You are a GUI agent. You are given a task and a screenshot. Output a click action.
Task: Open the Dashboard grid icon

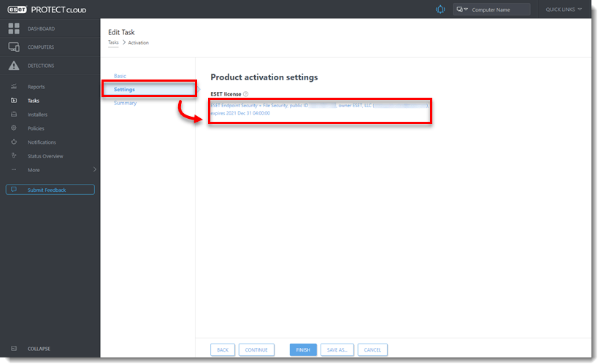[x=14, y=28]
